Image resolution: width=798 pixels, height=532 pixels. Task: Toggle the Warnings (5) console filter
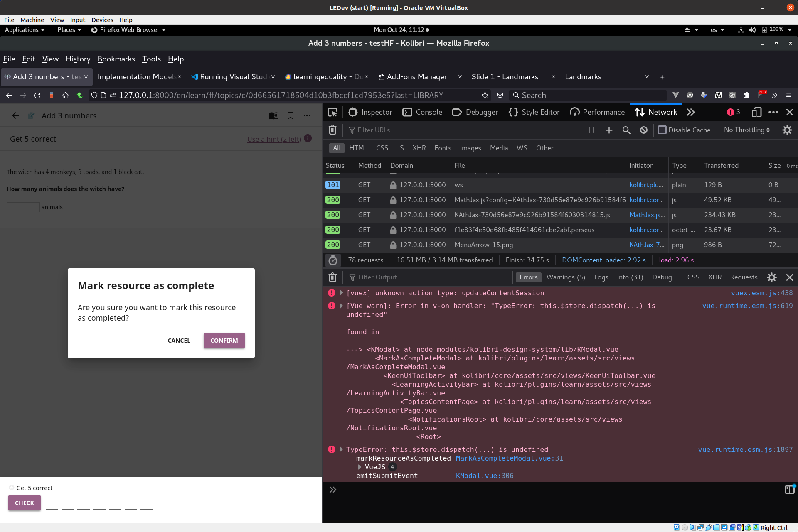[x=565, y=277]
